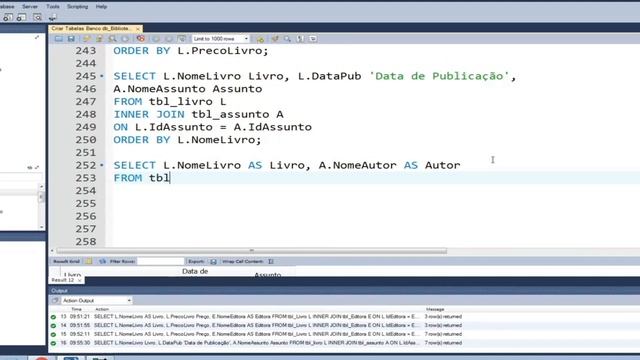The height and width of the screenshot is (360, 640).
Task: Save statement as snippet star icon
Action: pos(260,39)
